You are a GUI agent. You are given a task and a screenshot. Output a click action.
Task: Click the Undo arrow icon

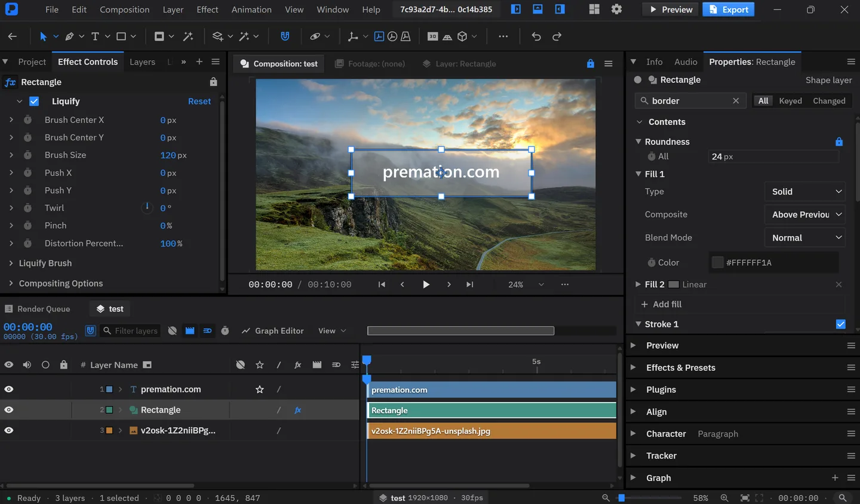click(x=536, y=36)
